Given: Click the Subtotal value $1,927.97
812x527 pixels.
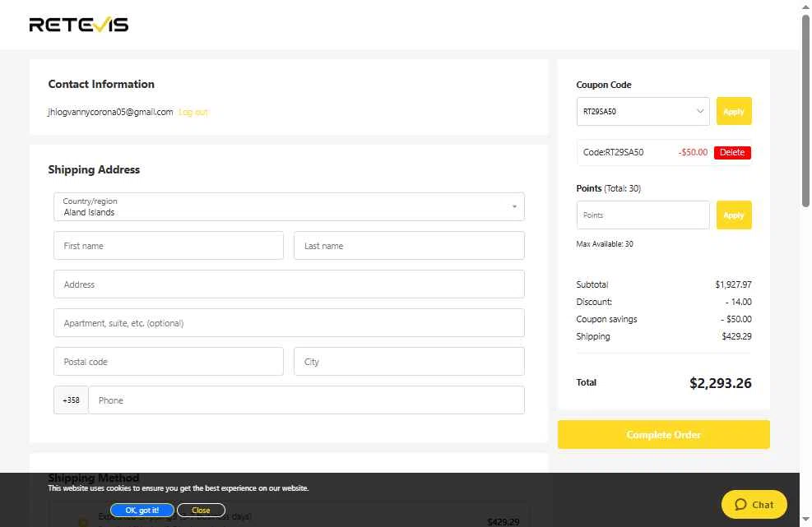Looking at the screenshot, I should tap(733, 284).
